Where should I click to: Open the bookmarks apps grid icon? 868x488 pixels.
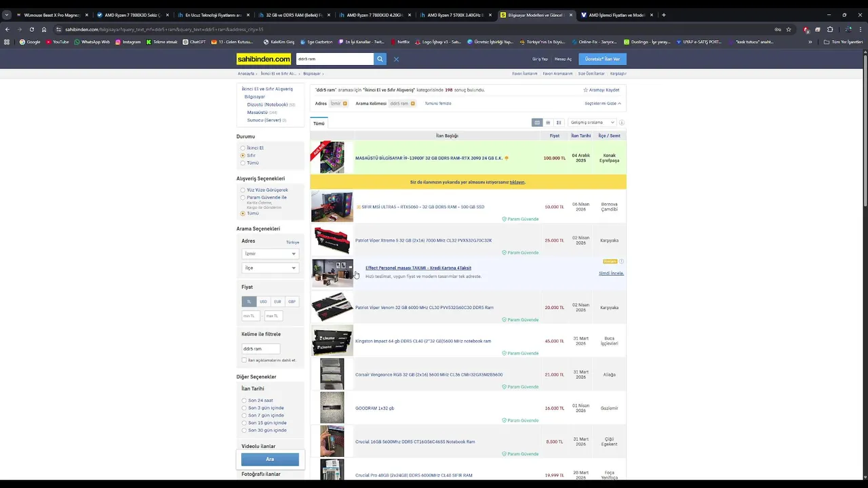[x=7, y=42]
